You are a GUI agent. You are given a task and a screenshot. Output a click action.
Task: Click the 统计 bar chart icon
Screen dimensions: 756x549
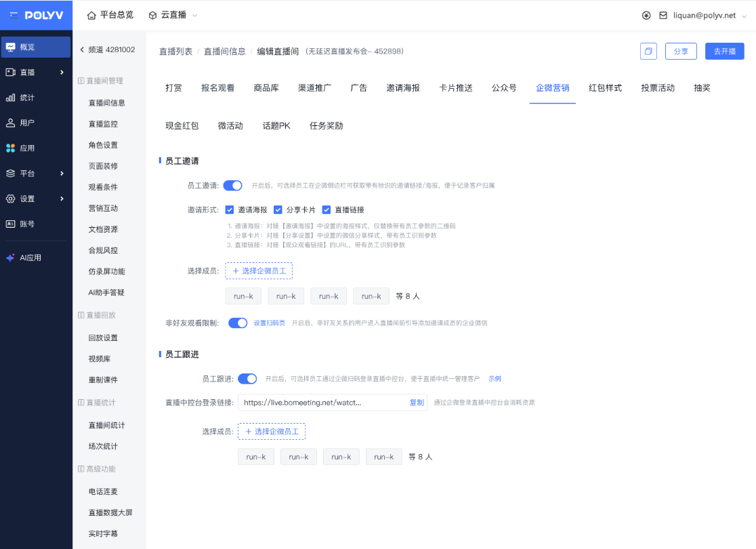(x=11, y=98)
